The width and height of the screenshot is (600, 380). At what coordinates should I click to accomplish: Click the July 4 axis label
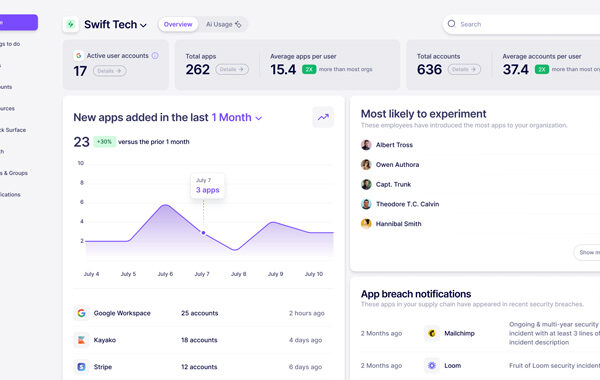click(x=91, y=274)
